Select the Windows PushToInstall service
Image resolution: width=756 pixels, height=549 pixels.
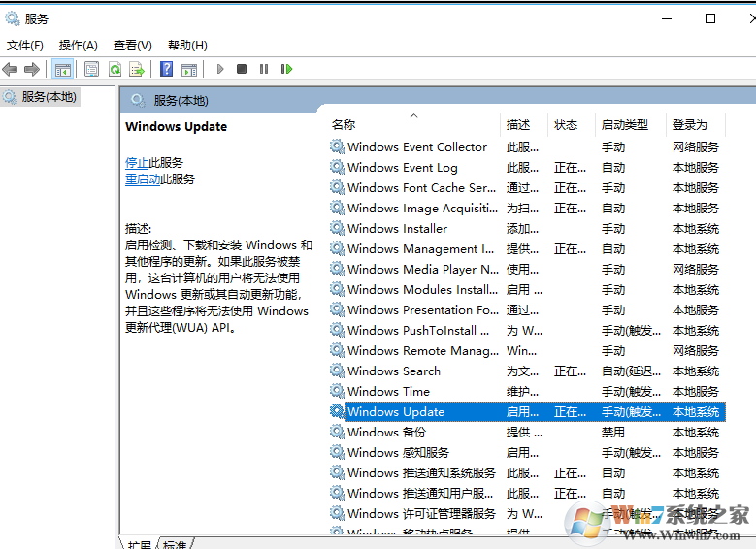(527, 330)
